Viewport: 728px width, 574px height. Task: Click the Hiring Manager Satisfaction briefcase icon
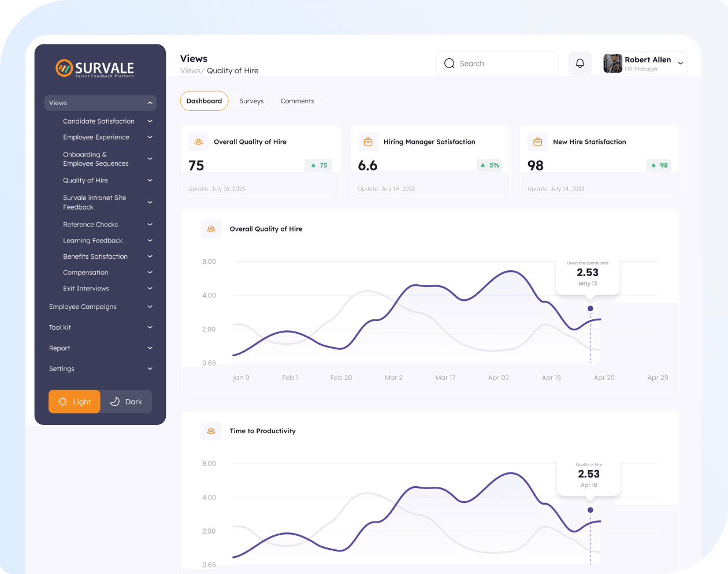[x=368, y=141]
